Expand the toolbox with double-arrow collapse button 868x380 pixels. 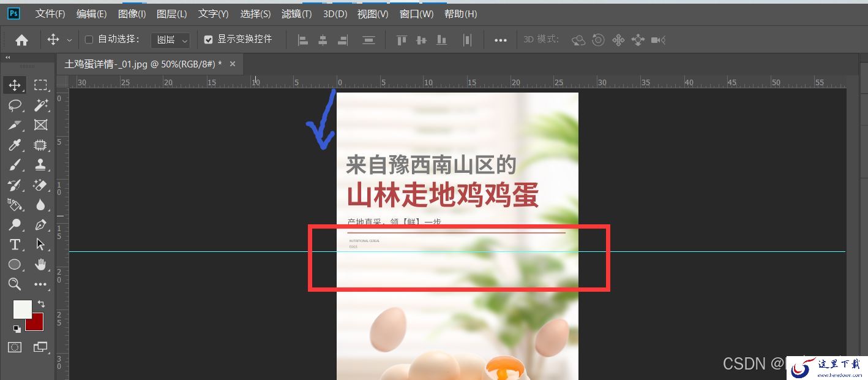pyautogui.click(x=8, y=58)
